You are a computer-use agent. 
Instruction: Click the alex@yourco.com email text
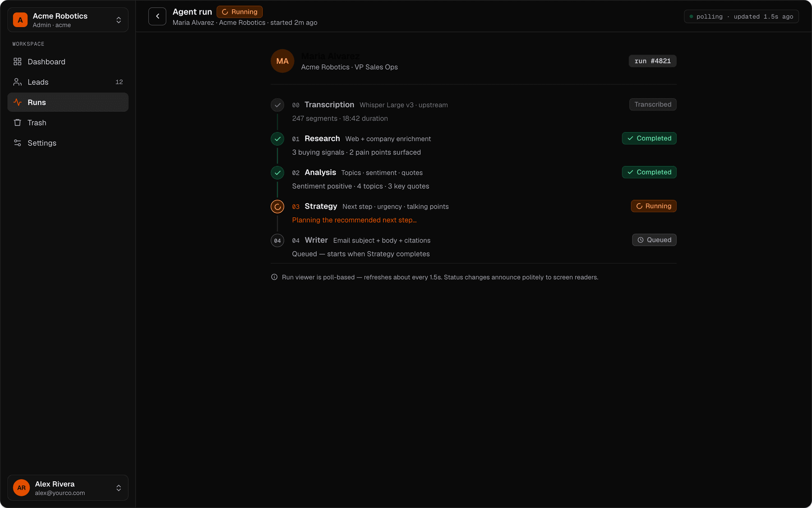60,493
